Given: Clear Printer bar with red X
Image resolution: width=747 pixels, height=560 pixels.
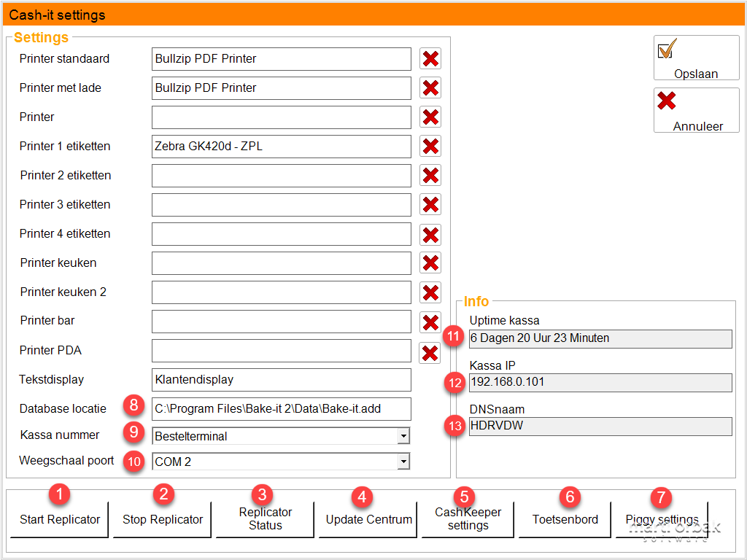Looking at the screenshot, I should [x=430, y=322].
